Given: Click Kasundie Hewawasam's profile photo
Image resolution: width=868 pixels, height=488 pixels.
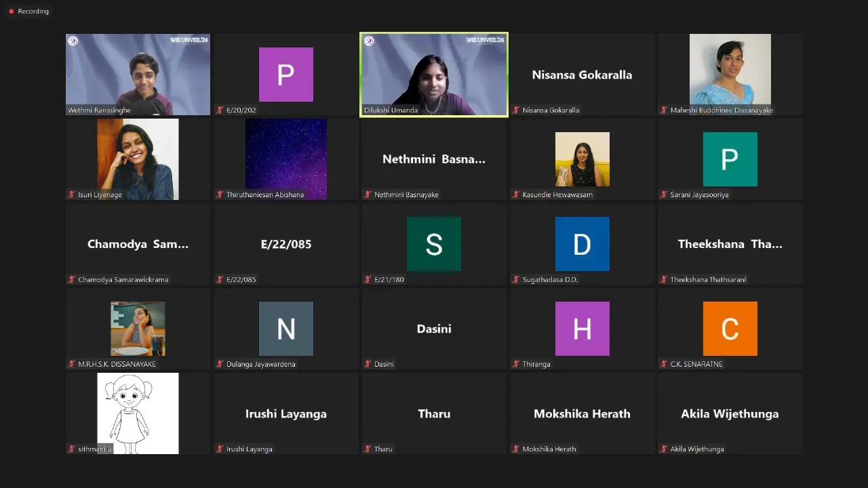Looking at the screenshot, I should click(583, 159).
